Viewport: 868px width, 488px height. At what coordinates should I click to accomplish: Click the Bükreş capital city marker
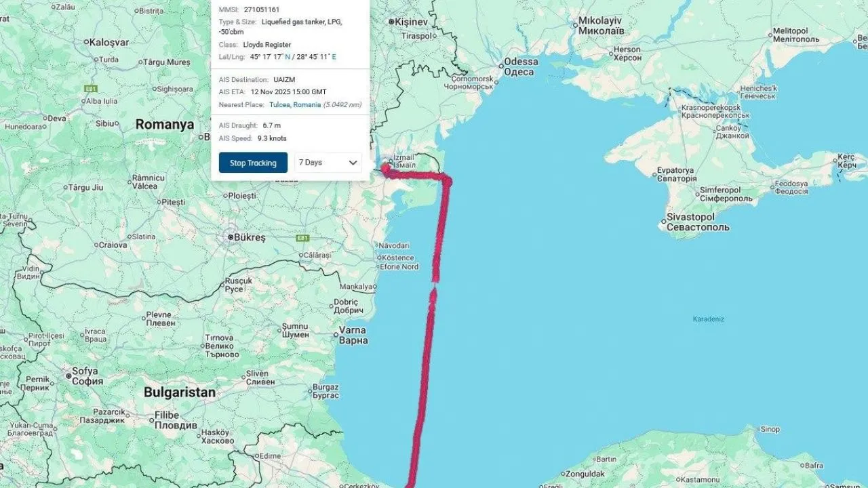point(230,237)
